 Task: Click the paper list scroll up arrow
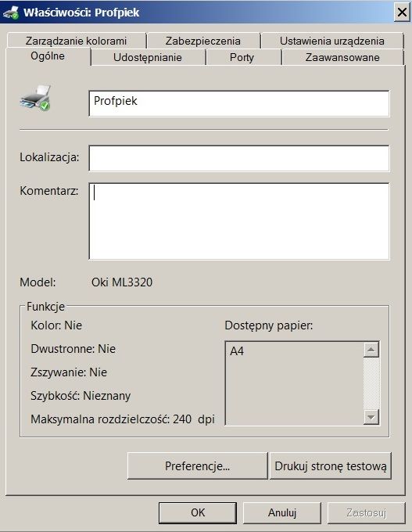pyautogui.click(x=371, y=350)
